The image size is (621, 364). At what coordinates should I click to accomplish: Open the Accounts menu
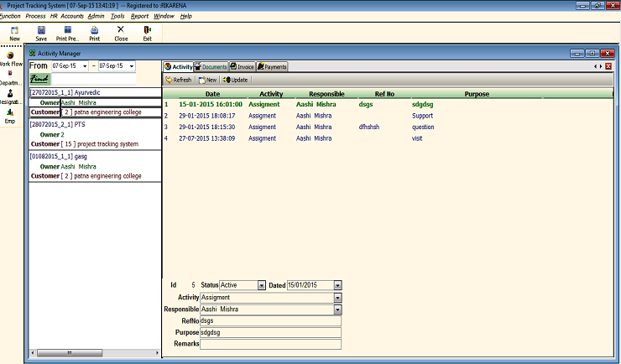point(72,16)
